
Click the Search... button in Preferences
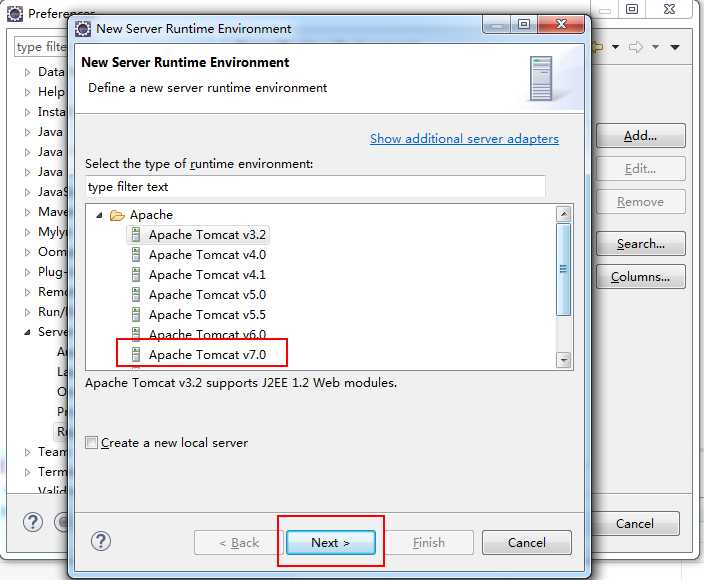tap(641, 244)
